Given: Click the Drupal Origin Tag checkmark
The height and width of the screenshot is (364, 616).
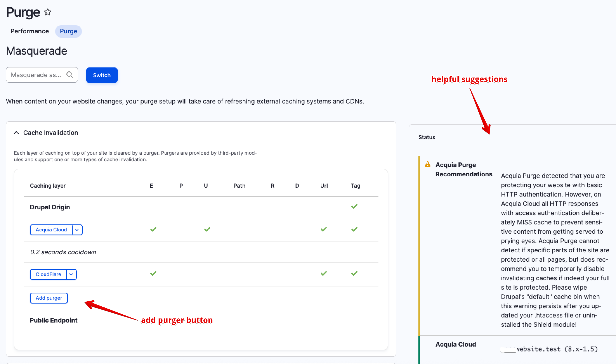Looking at the screenshot, I should tap(354, 207).
